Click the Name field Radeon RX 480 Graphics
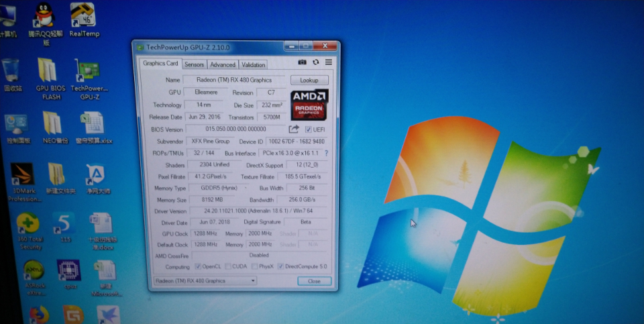 (233, 80)
